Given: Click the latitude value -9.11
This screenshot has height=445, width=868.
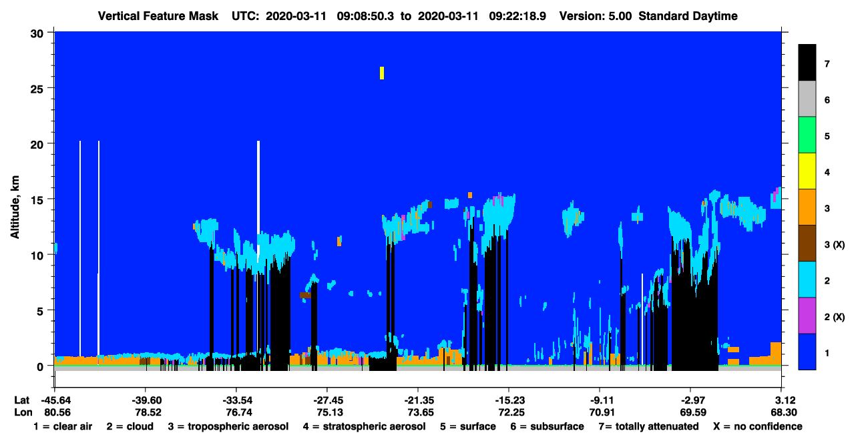Looking at the screenshot, I should click(x=600, y=400).
